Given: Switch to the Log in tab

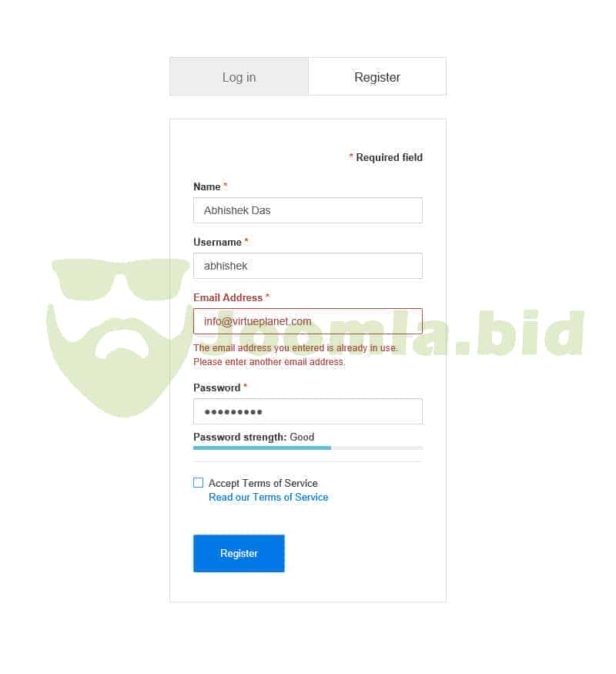Looking at the screenshot, I should 239,76.
